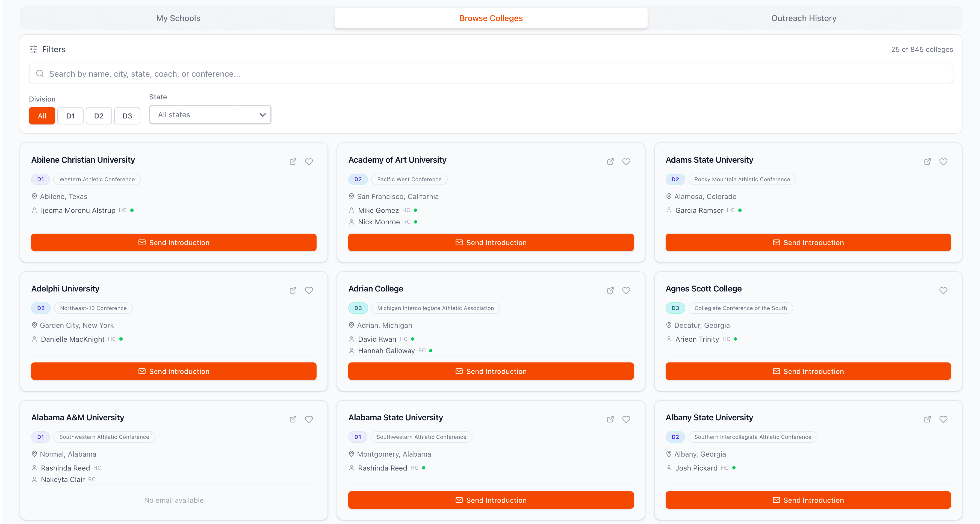The width and height of the screenshot is (980, 524).
Task: Click the Filters sliders icon
Action: coord(34,49)
